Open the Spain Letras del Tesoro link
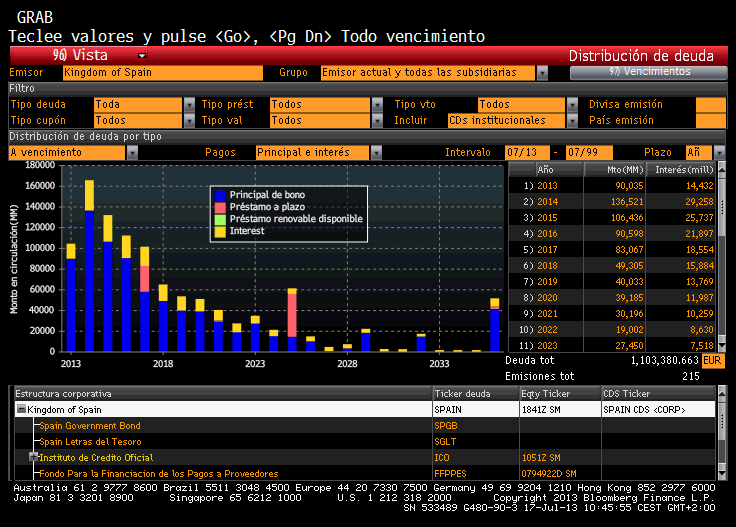736x527 pixels. click(90, 442)
